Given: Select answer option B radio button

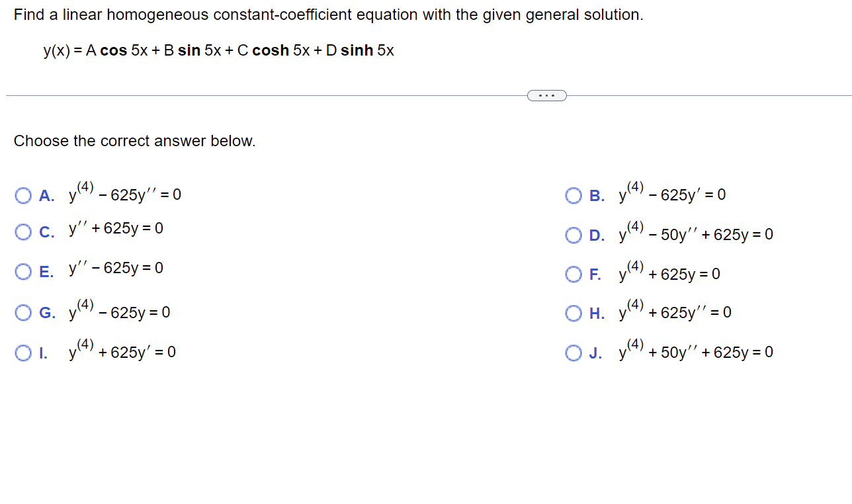Looking at the screenshot, I should click(573, 194).
